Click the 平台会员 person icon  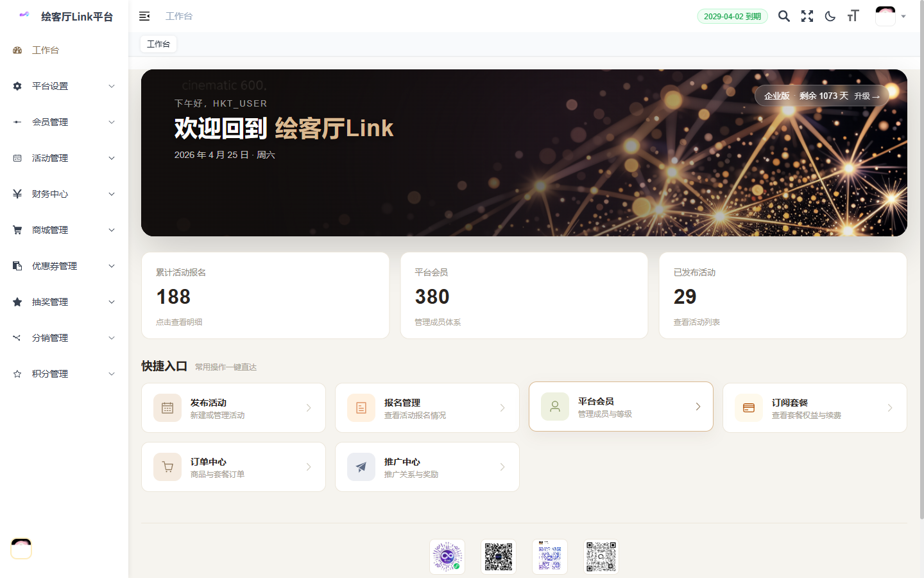[555, 407]
